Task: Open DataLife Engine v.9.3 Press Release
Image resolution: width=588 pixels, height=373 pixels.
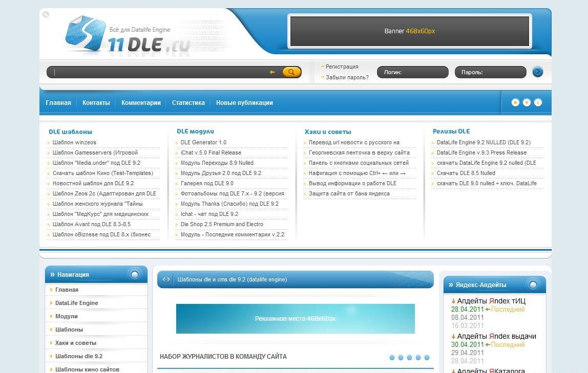Action: tap(481, 153)
